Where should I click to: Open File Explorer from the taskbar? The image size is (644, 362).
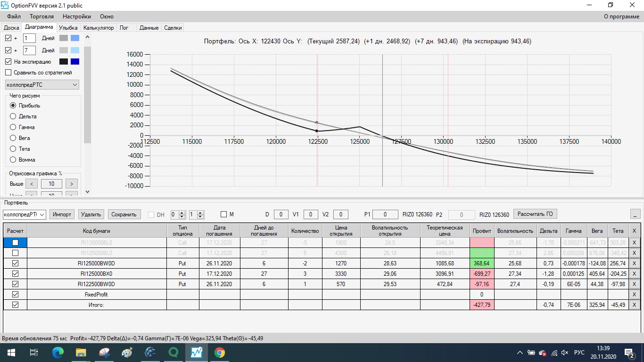click(81, 353)
